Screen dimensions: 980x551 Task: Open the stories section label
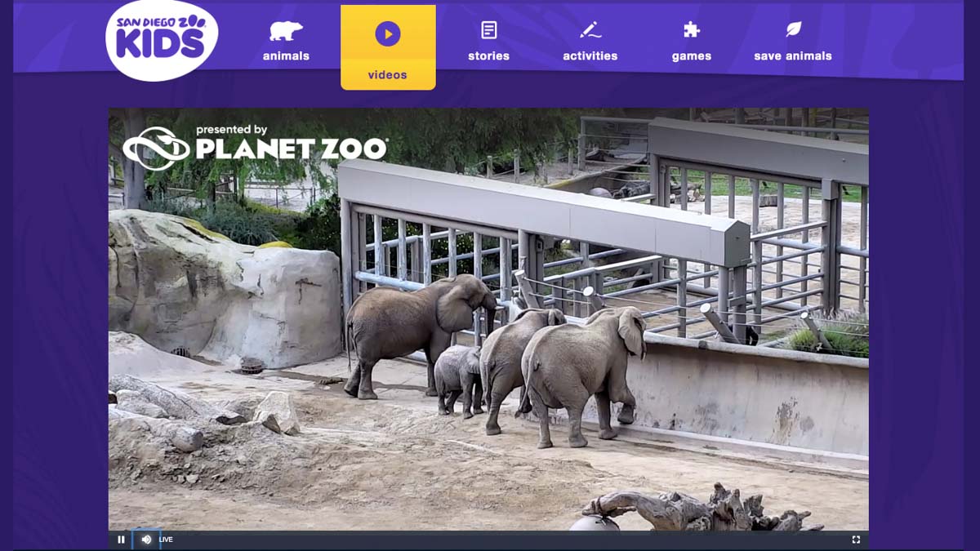coord(488,56)
